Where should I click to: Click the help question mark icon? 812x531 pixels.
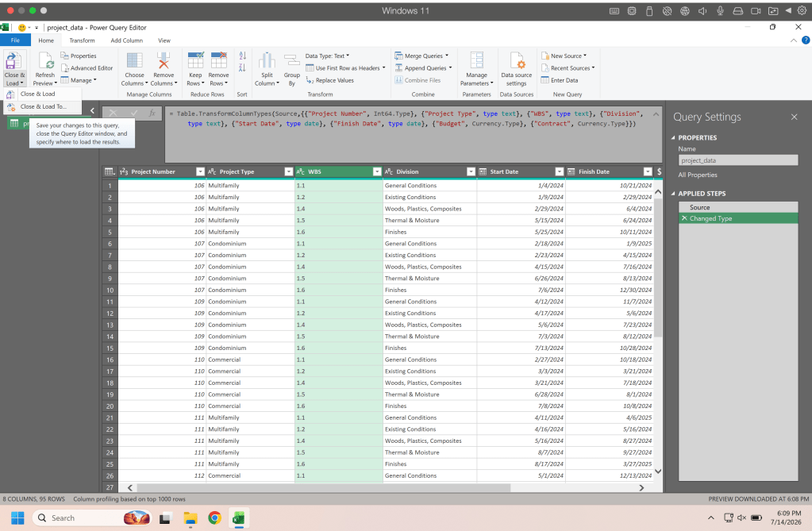pos(806,40)
